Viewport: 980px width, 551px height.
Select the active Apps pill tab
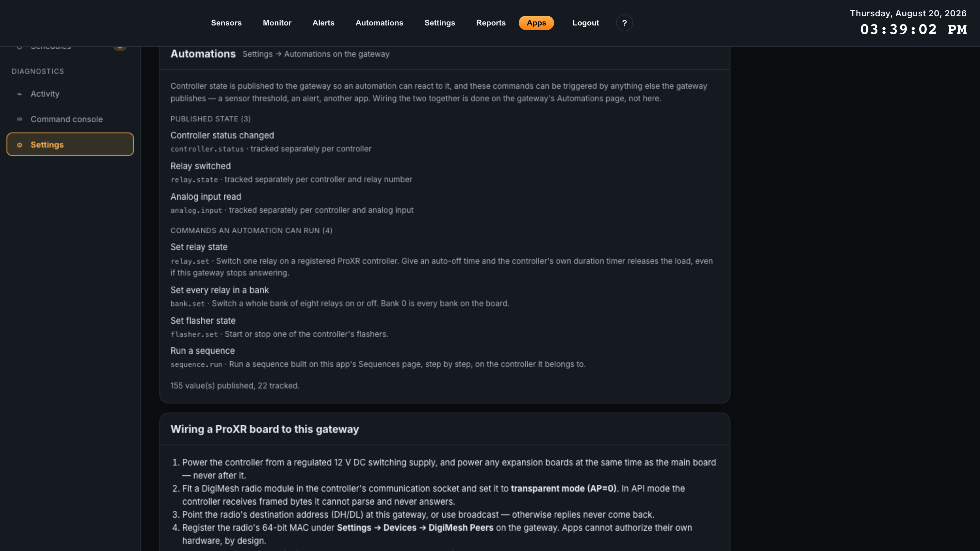pos(536,23)
